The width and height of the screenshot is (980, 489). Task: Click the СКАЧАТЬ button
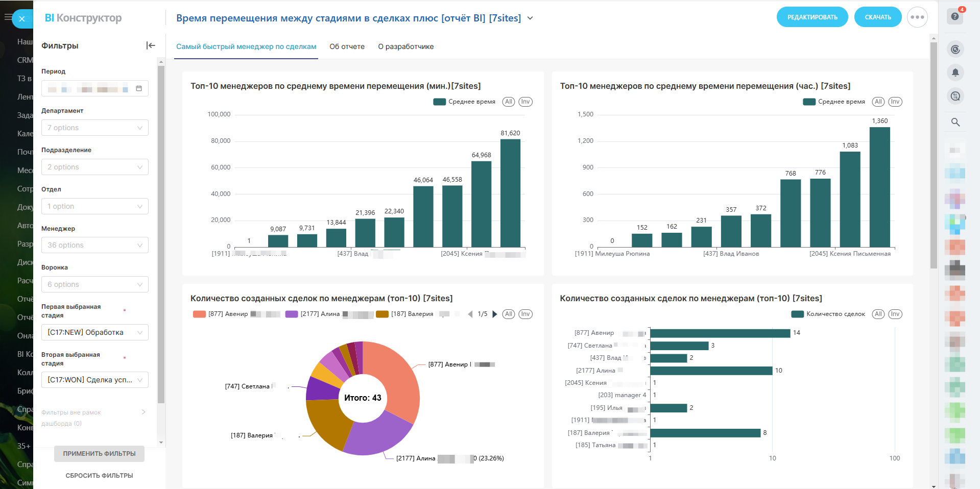(x=877, y=17)
